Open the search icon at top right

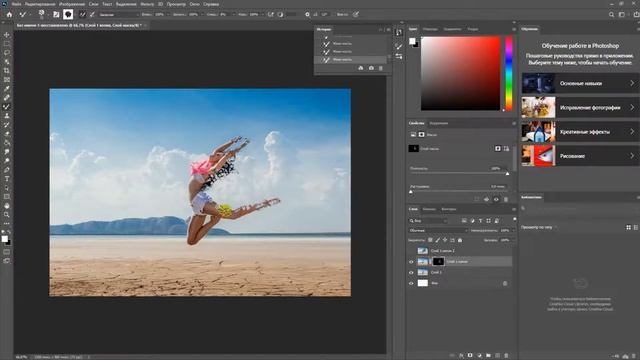point(611,14)
